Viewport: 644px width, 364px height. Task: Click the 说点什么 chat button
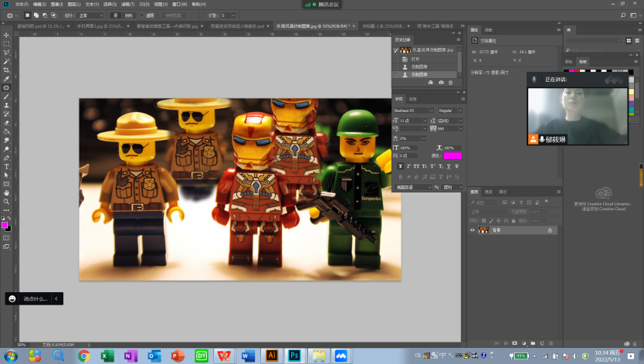point(35,298)
